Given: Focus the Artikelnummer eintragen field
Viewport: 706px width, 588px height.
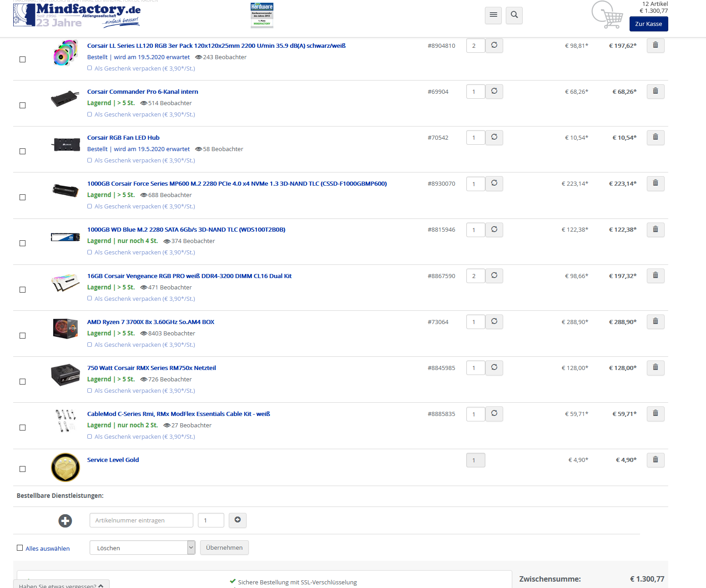Looking at the screenshot, I should [141, 520].
